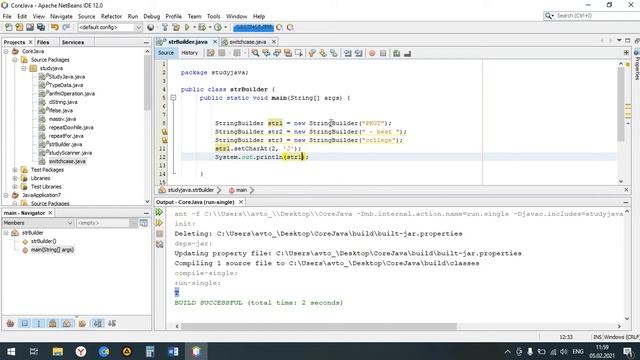Open the Refactor menu
Viewport: 640px width, 360px height.
click(111, 16)
